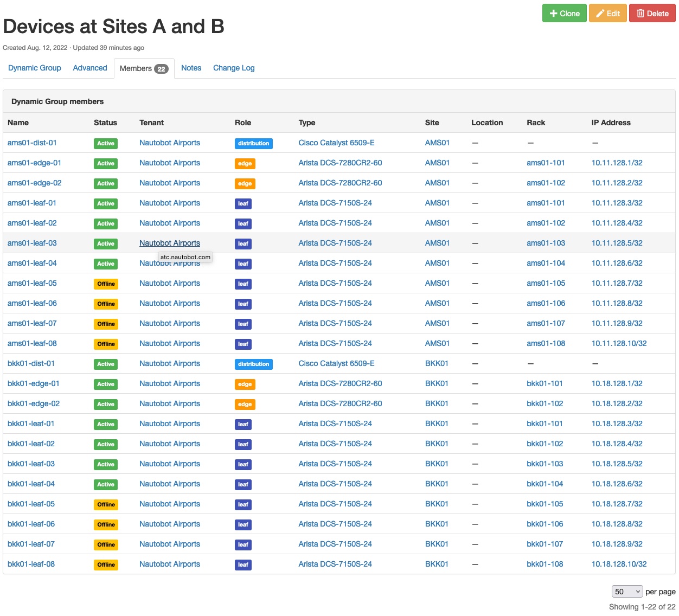Click the red Delete button

click(652, 14)
